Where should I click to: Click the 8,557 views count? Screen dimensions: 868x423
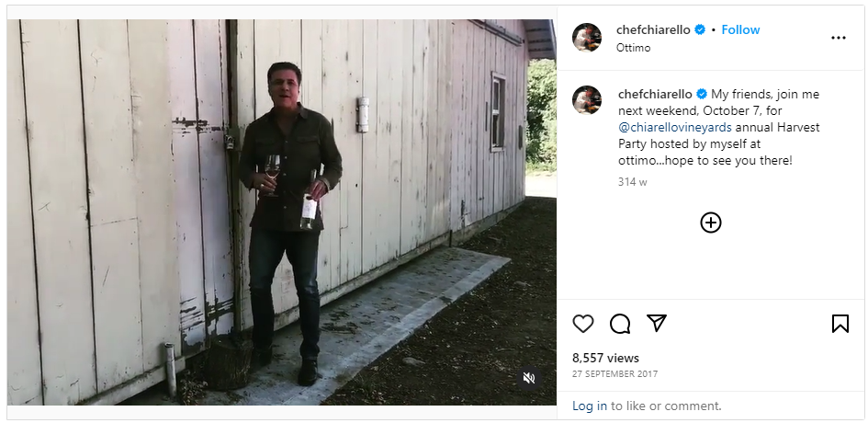(605, 358)
